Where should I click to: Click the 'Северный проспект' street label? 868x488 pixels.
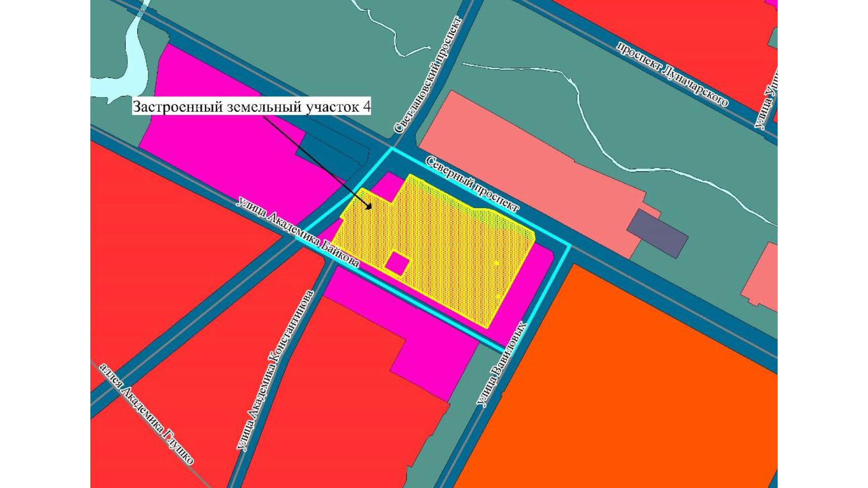472,185
